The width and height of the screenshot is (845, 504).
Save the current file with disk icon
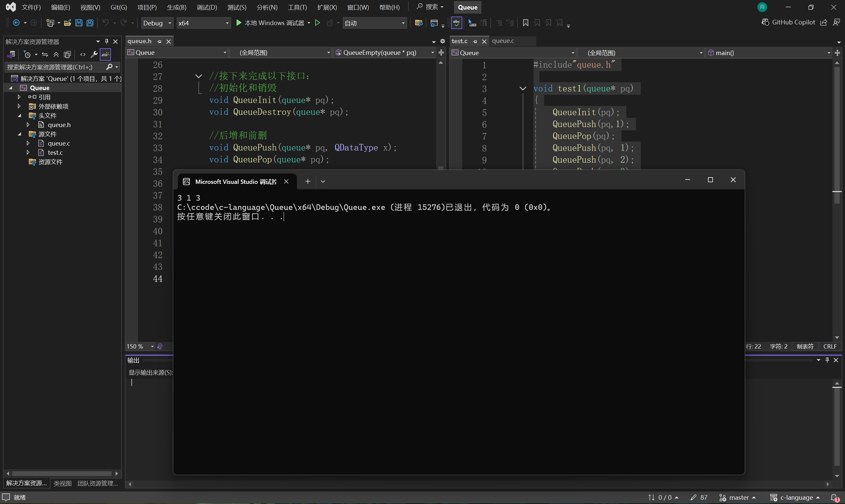click(79, 23)
